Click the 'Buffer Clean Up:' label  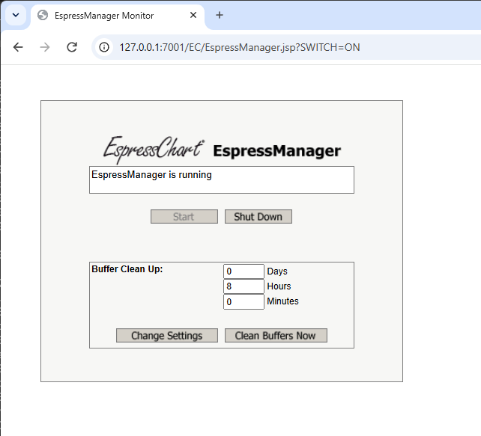(x=127, y=269)
